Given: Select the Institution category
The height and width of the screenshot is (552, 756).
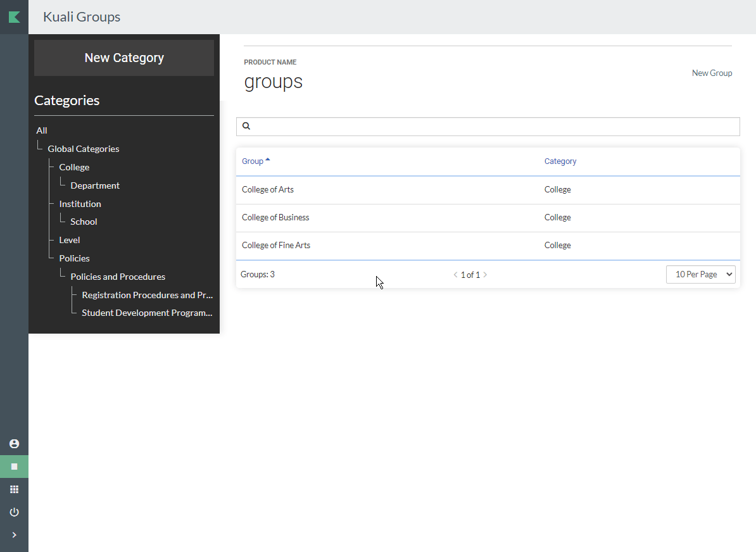Looking at the screenshot, I should tap(80, 204).
